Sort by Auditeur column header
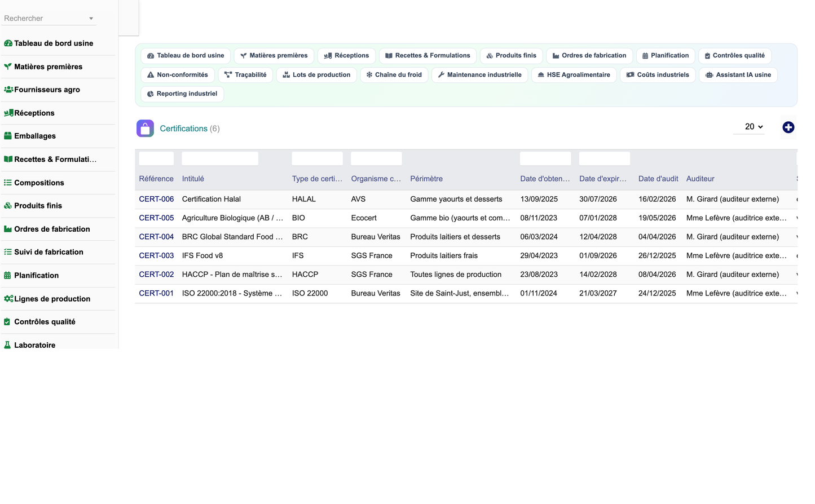The width and height of the screenshot is (815, 504). 700,179
